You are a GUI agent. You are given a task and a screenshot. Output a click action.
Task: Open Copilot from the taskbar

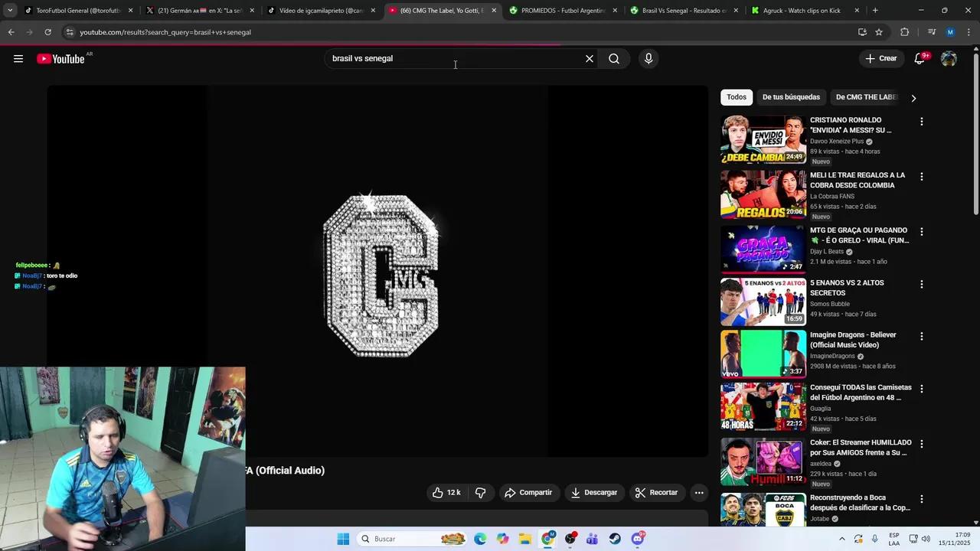pos(502,539)
